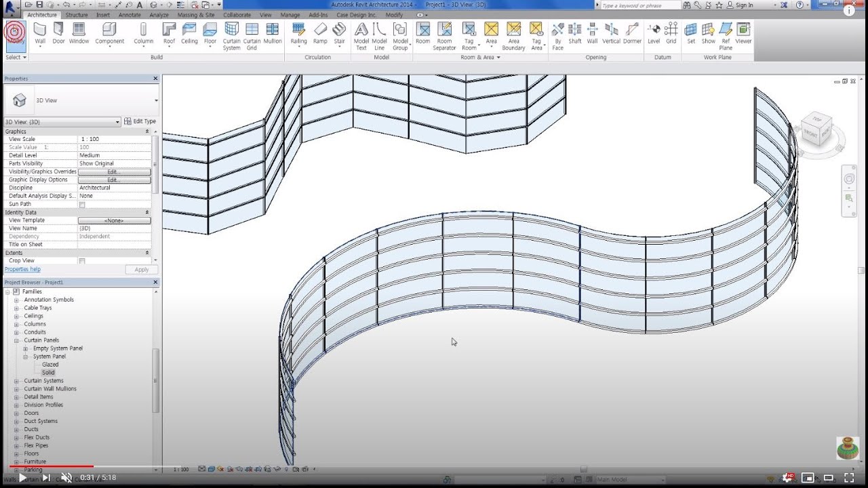Open the Select dropdown under Modify
The image size is (868, 488).
16,57
